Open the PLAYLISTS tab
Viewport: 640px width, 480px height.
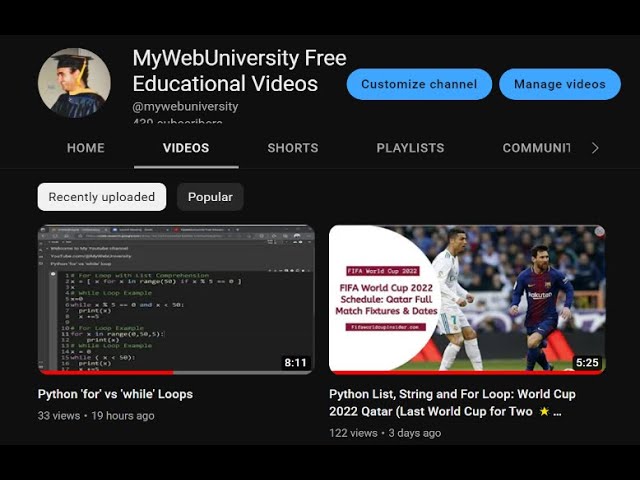coord(410,148)
